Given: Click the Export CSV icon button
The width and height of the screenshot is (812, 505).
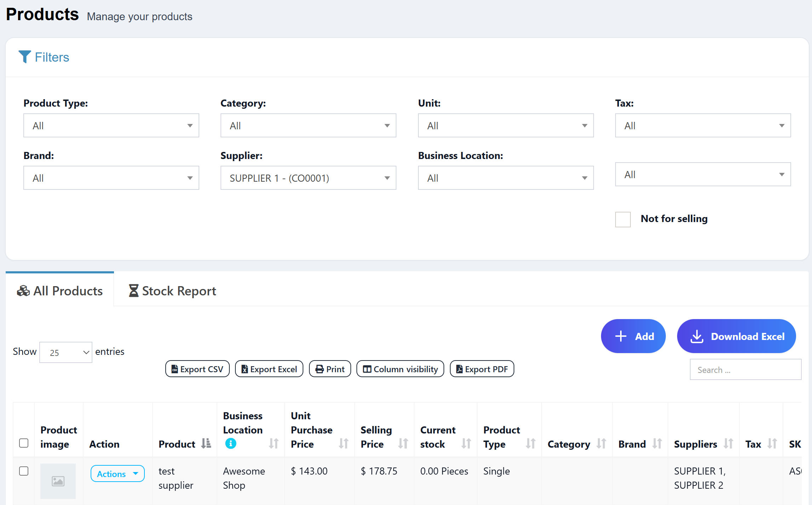Looking at the screenshot, I should tap(174, 369).
